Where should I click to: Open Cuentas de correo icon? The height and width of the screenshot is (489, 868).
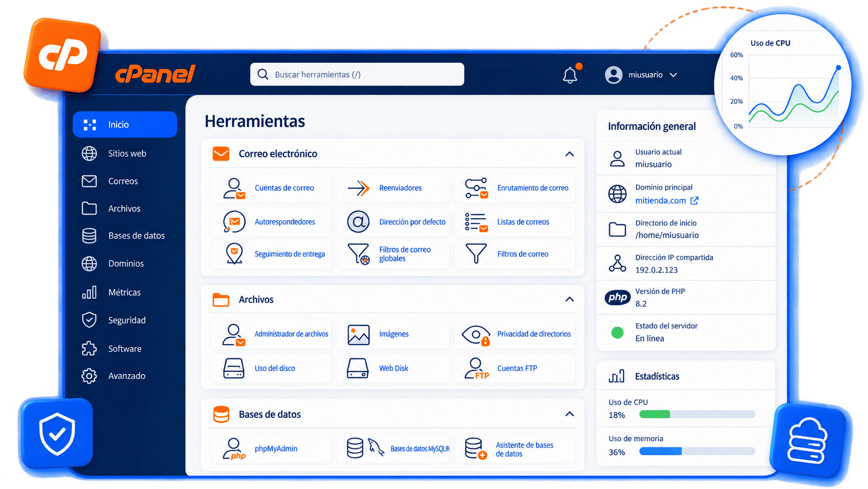coord(234,188)
